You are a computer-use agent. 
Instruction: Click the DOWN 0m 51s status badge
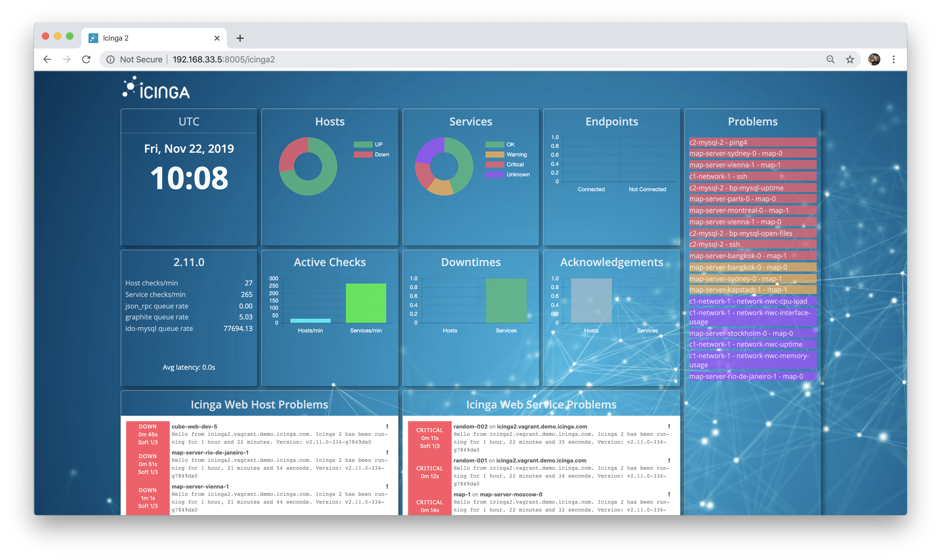click(x=148, y=464)
